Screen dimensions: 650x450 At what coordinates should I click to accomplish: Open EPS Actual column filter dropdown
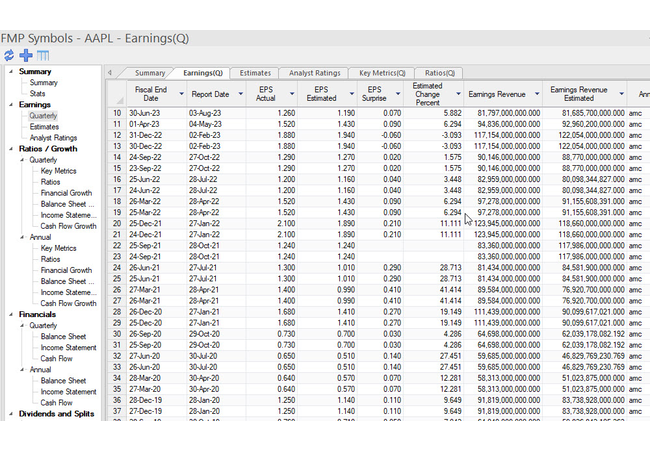pyautogui.click(x=292, y=94)
